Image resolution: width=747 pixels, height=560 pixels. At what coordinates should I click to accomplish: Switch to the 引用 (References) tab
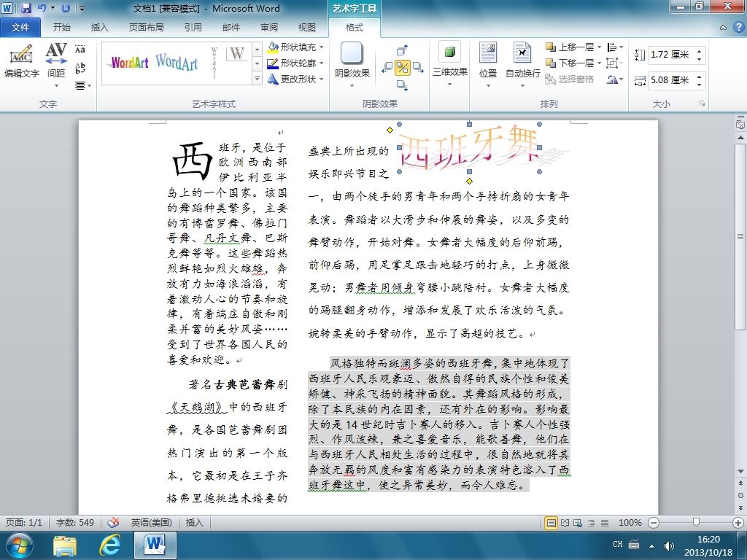click(193, 27)
